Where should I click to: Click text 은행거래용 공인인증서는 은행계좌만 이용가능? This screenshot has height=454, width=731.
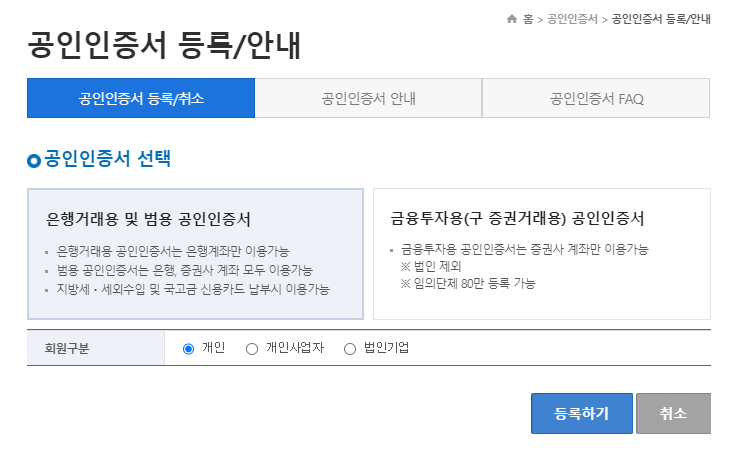[x=173, y=251]
